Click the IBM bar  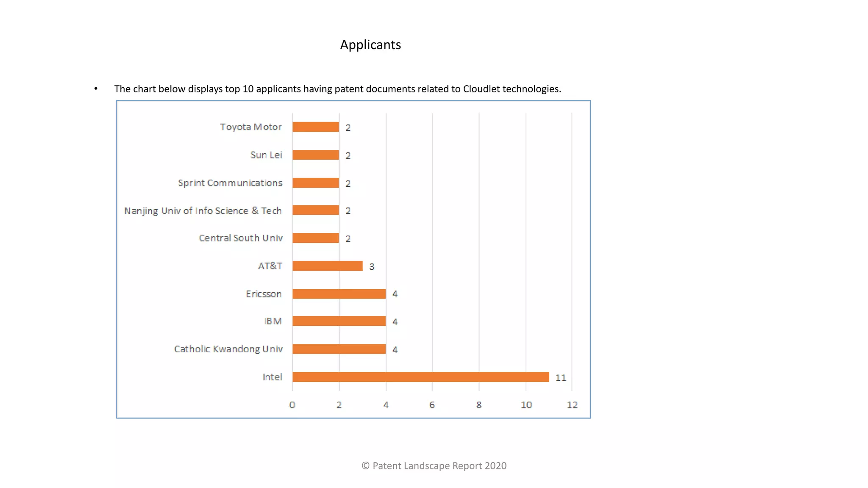click(339, 321)
